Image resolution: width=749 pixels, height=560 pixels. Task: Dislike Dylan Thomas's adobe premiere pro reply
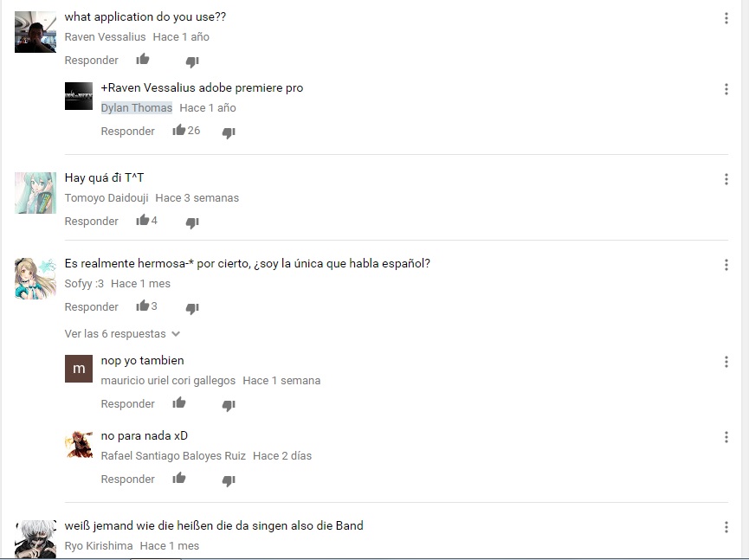[229, 132]
